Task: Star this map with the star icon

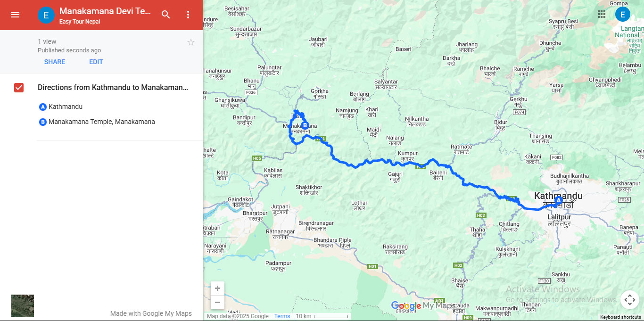Action: click(191, 42)
